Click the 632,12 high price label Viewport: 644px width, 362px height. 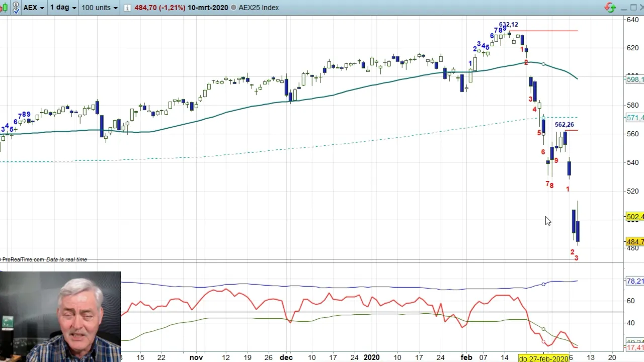pyautogui.click(x=508, y=25)
